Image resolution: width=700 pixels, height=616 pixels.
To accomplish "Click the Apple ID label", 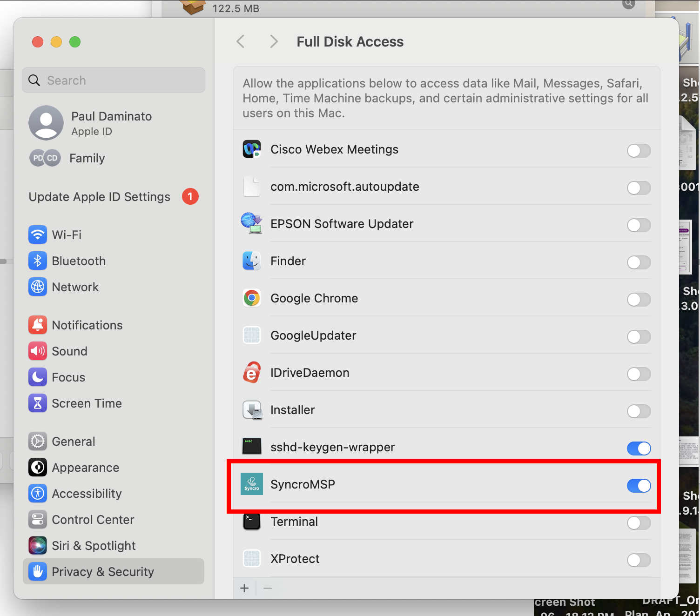I will pos(92,132).
